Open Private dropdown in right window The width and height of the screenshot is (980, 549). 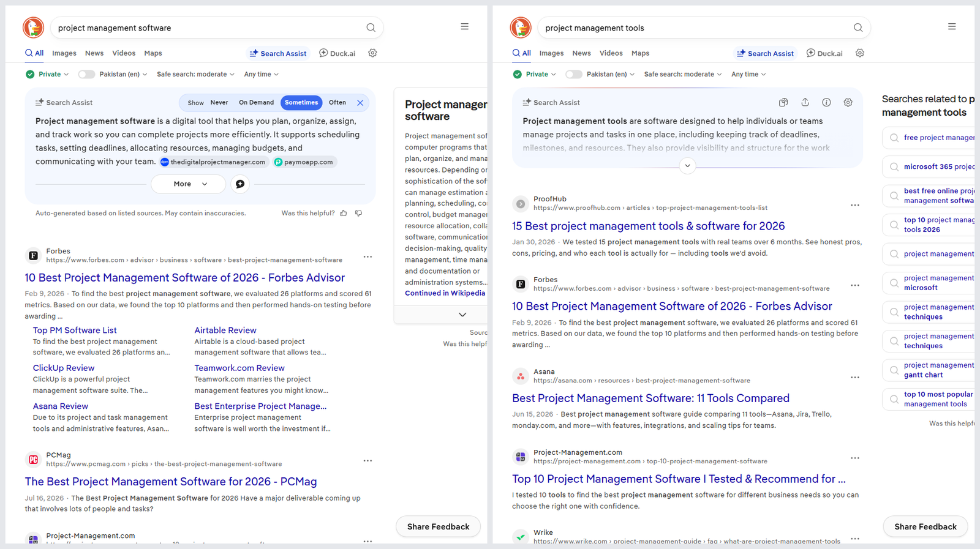tap(535, 74)
